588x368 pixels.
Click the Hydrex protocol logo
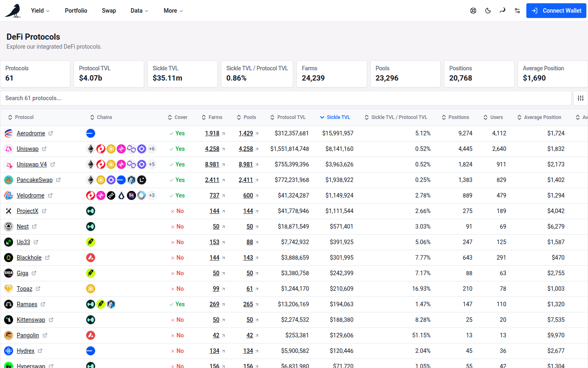tap(9, 351)
